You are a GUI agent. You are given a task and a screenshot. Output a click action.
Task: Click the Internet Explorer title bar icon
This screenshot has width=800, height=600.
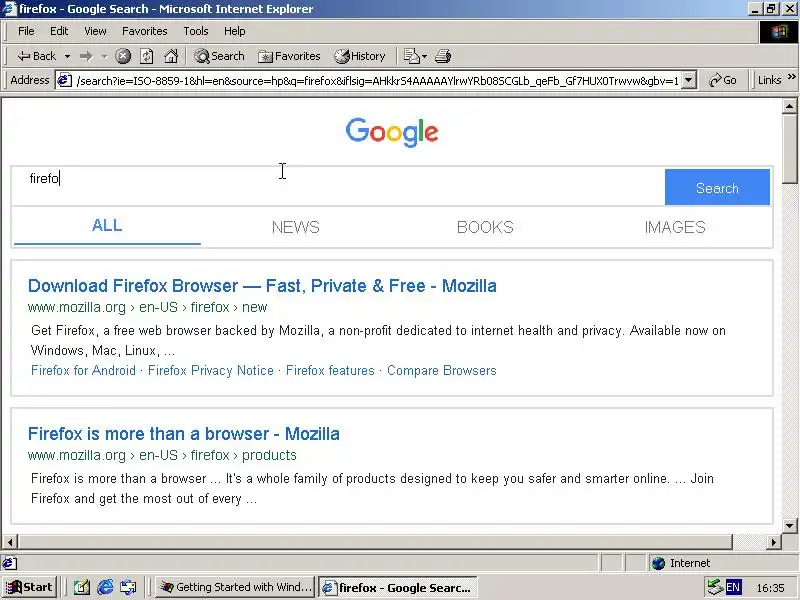[x=9, y=9]
